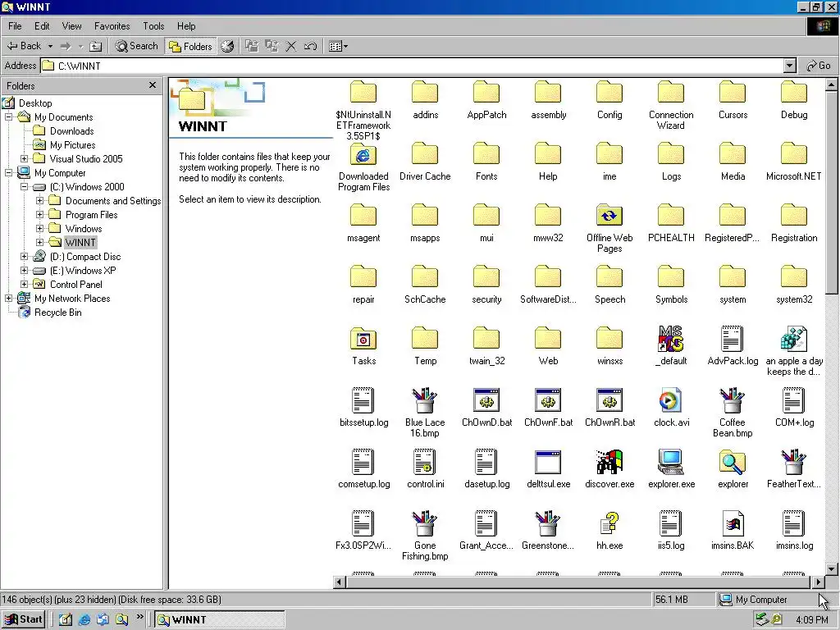Viewport: 840px width, 630px height.
Task: Collapse the My Computer tree node
Action: tap(8, 172)
